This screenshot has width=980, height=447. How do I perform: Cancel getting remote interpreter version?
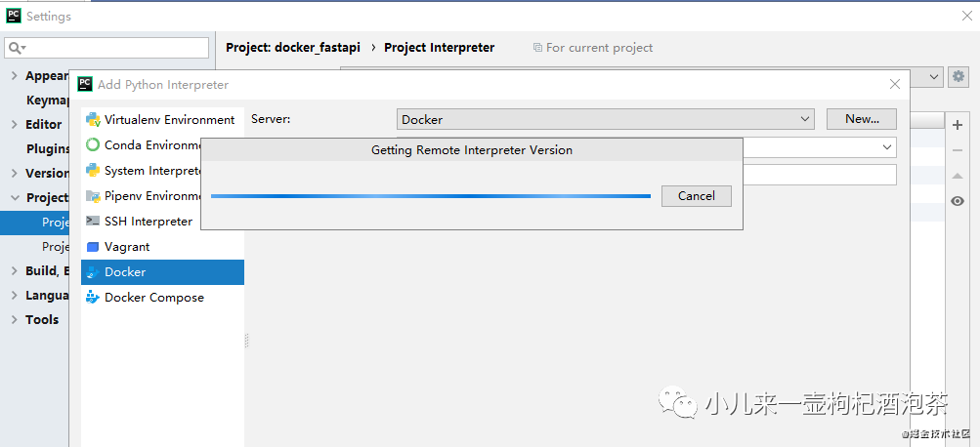pyautogui.click(x=696, y=196)
